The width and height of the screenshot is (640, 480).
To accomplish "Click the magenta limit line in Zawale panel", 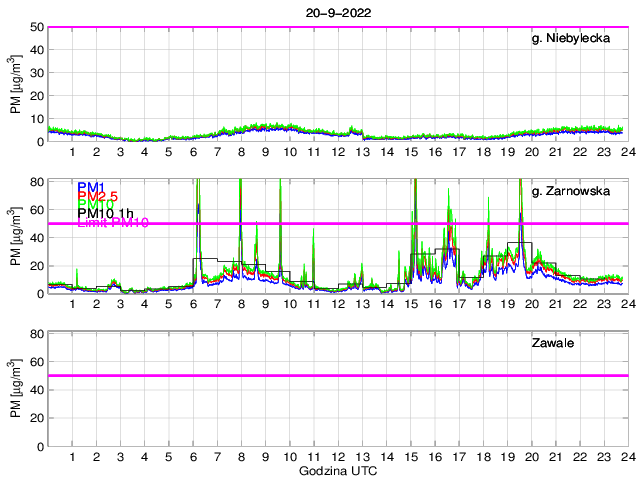I will coord(338,376).
